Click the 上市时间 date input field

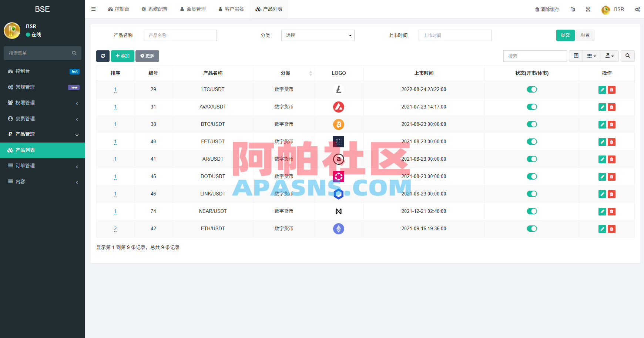(455, 35)
